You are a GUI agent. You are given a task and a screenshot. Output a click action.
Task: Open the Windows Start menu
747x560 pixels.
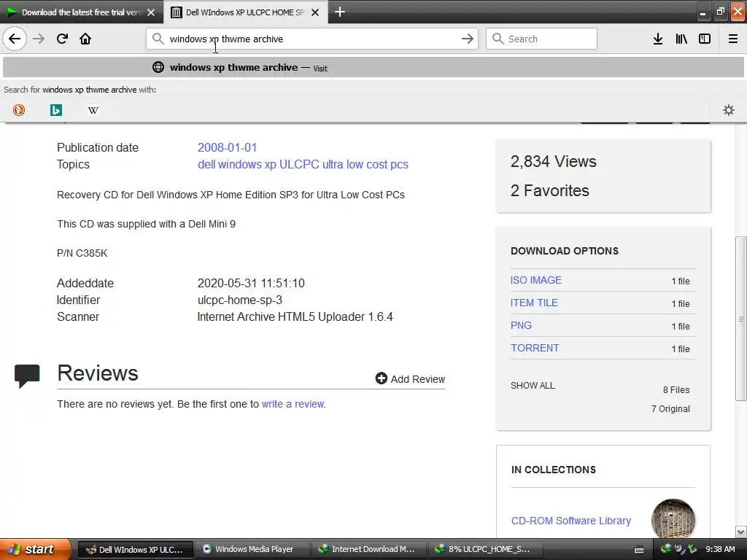(35, 550)
